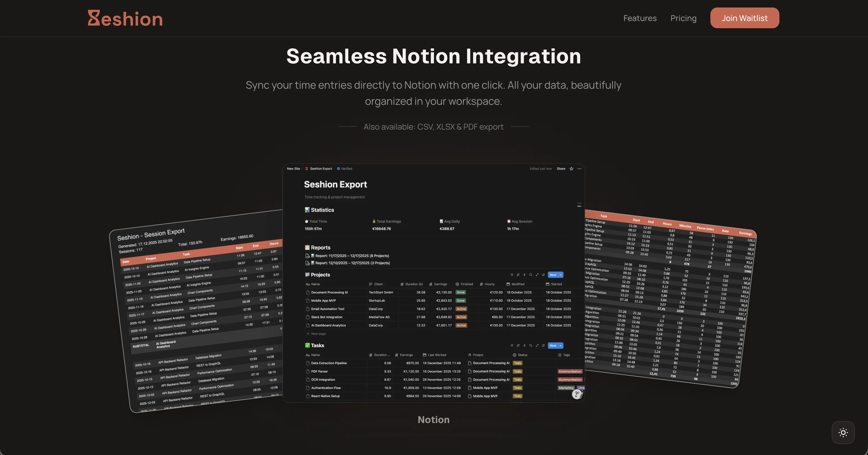Click the search icon in Projects toolbar
The image size is (868, 455).
(x=531, y=275)
